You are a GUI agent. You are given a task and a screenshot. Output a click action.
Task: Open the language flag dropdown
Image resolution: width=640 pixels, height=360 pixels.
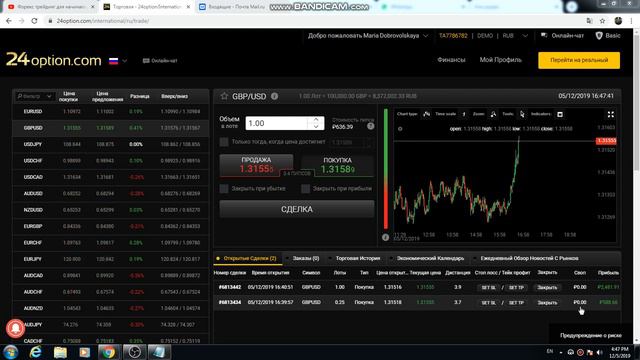tap(118, 61)
